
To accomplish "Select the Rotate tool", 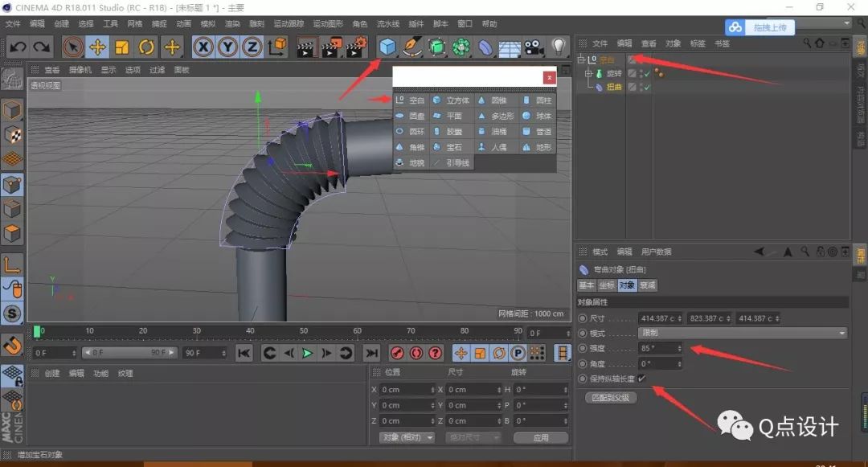I will [146, 47].
